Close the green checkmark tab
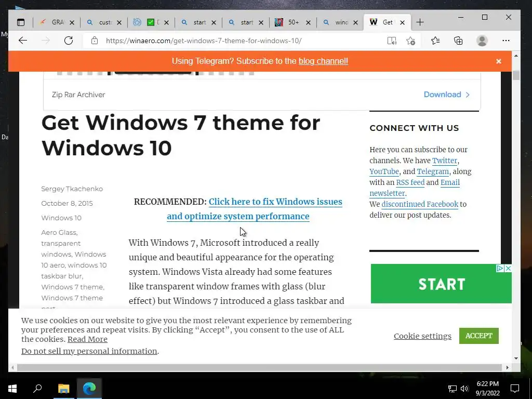This screenshot has width=532, height=399. tap(166, 22)
